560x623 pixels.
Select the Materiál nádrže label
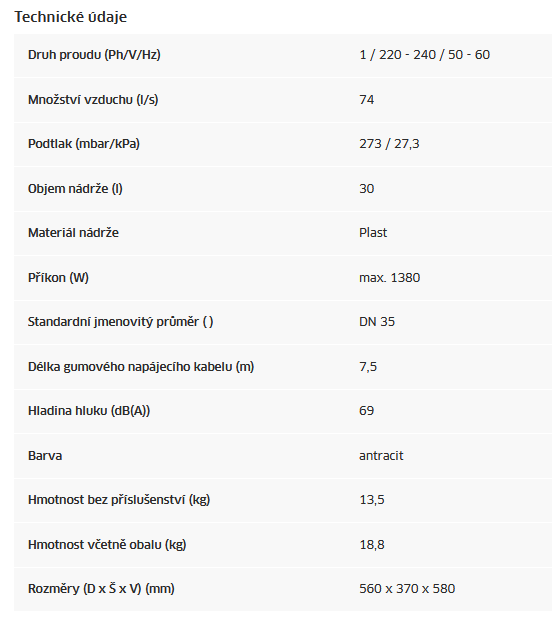(73, 233)
